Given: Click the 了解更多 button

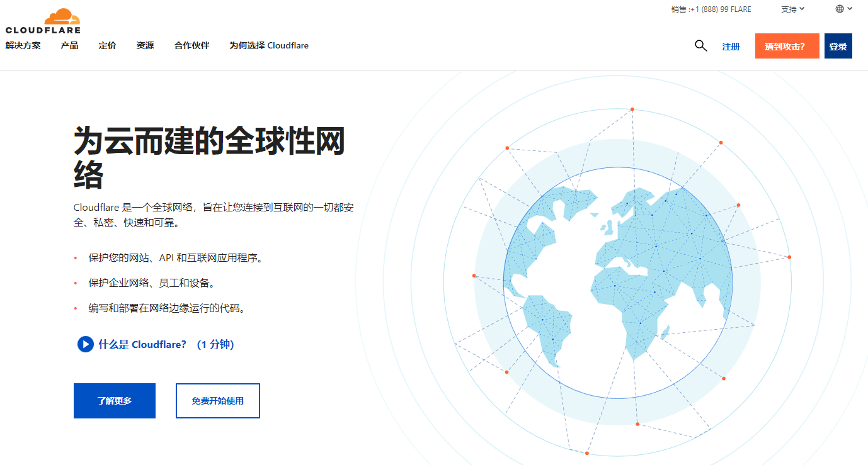Looking at the screenshot, I should point(115,401).
